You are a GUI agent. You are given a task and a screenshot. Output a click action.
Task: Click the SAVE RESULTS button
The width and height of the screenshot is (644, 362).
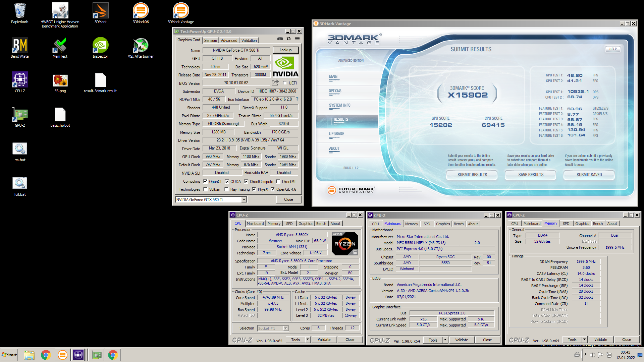tap(531, 175)
